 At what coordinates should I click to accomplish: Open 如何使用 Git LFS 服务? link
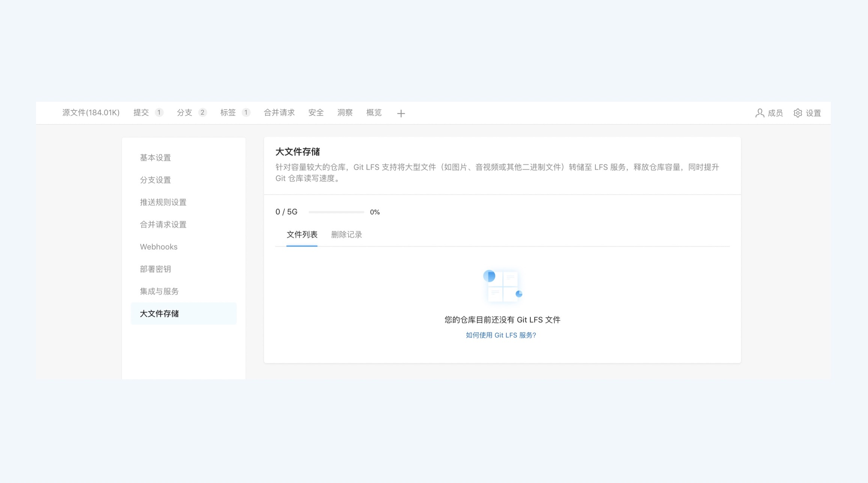(x=500, y=335)
